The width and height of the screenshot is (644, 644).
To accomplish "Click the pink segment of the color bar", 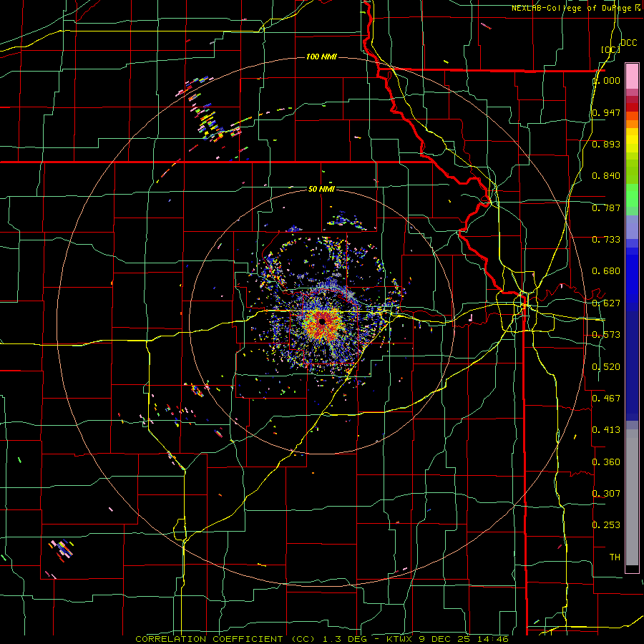I will pyautogui.click(x=632, y=77).
